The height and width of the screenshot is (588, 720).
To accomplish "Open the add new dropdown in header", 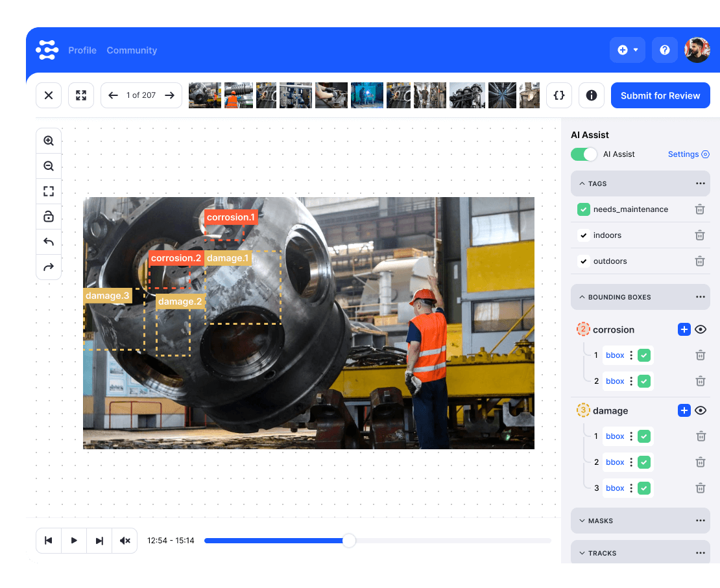I will [x=627, y=50].
